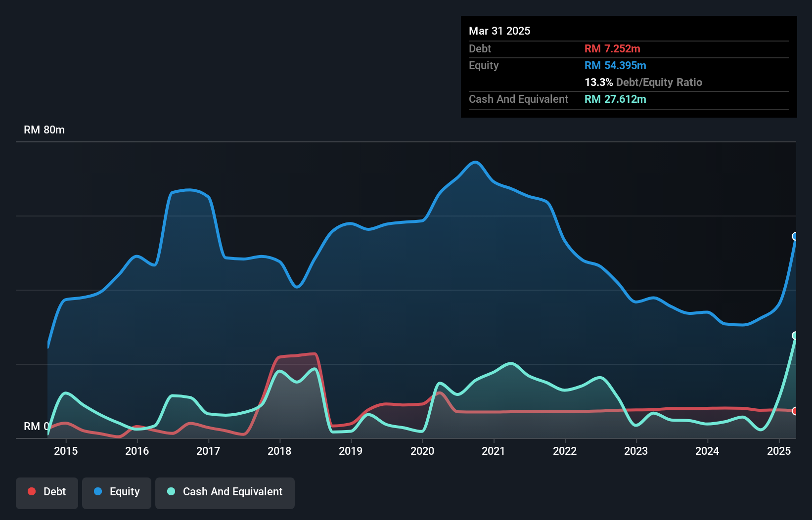The height and width of the screenshot is (520, 812).
Task: Click the 2020 x-axis label
Action: pos(422,451)
